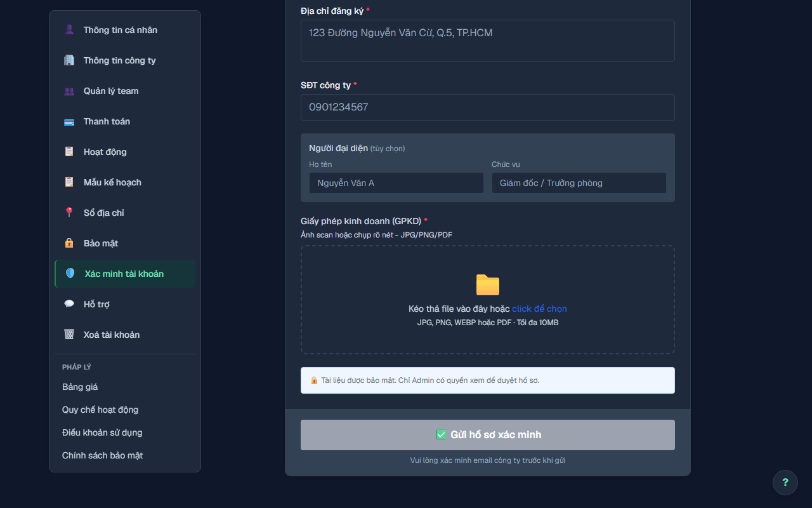This screenshot has width=812, height=508.
Task: Select Mẫu kế hoạch menu item
Action: click(125, 182)
